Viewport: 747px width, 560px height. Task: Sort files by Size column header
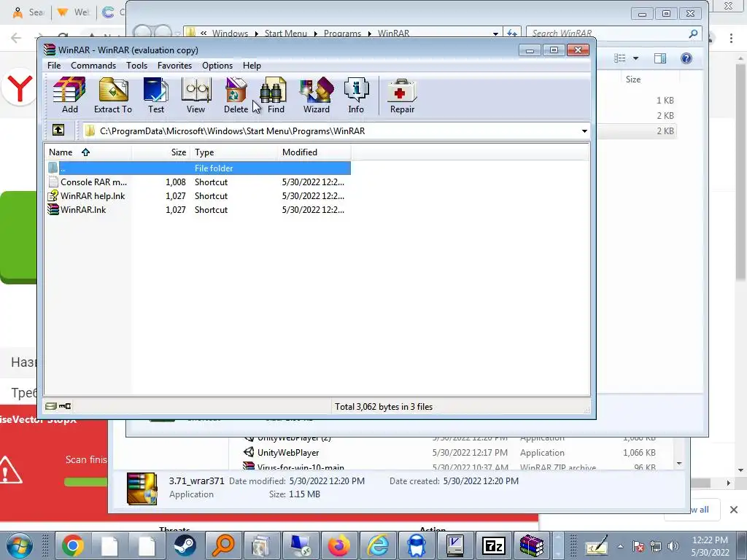click(161, 152)
